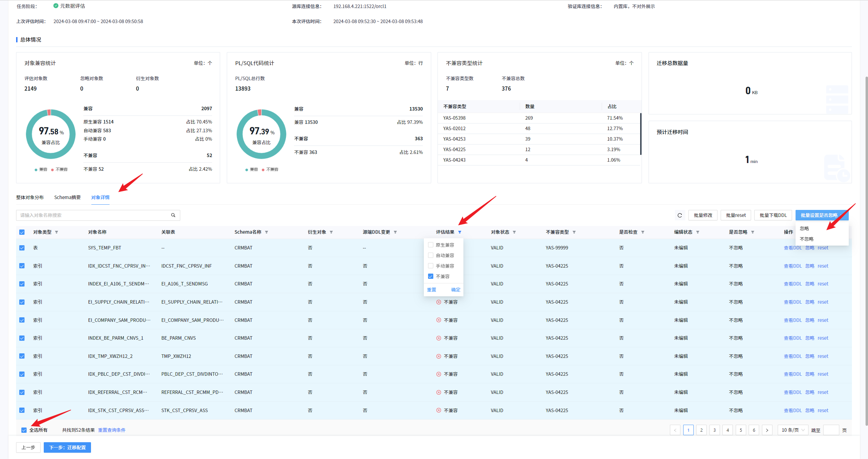This screenshot has height=459, width=868.
Task: Click the incompatible types table scrollbar
Action: [x=640, y=134]
